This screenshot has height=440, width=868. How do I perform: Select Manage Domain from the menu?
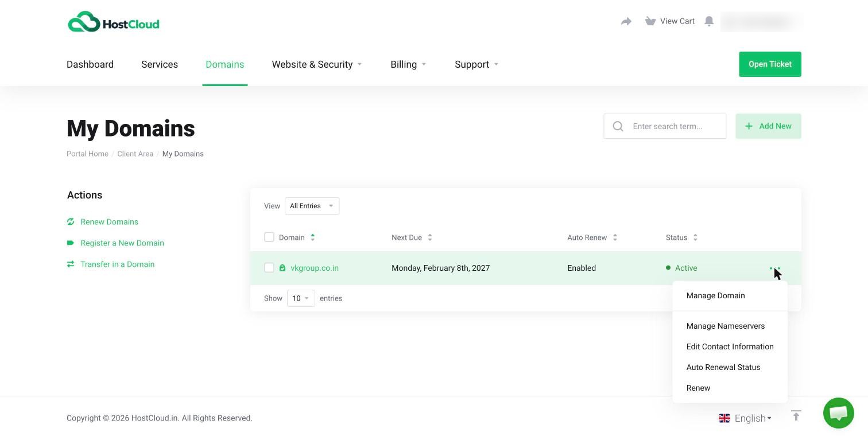[x=715, y=295]
